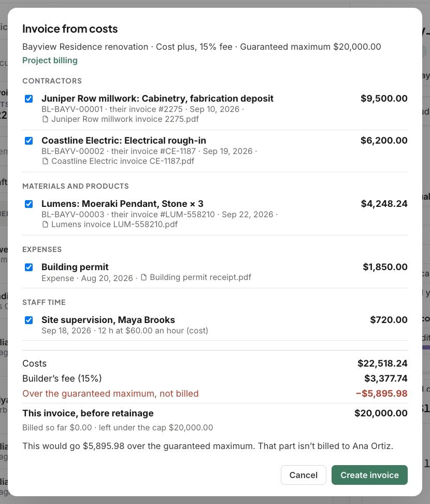Click the BL-BAYV-00003 reference line

click(x=159, y=215)
